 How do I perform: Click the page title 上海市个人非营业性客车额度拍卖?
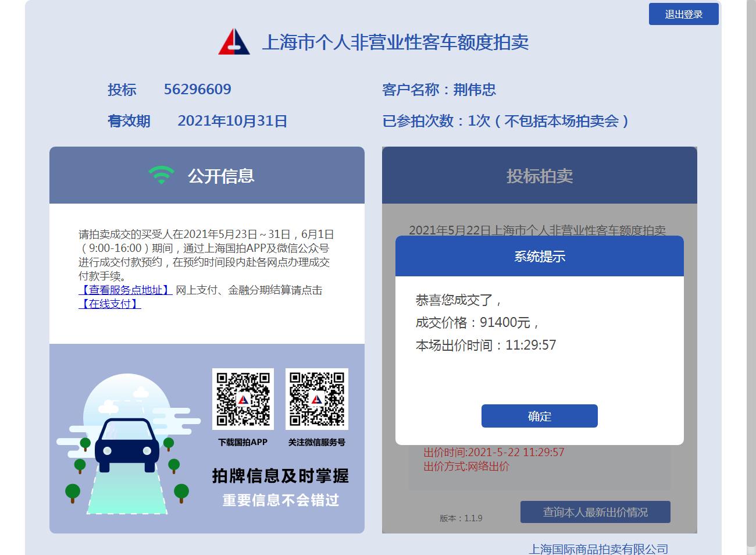click(395, 42)
